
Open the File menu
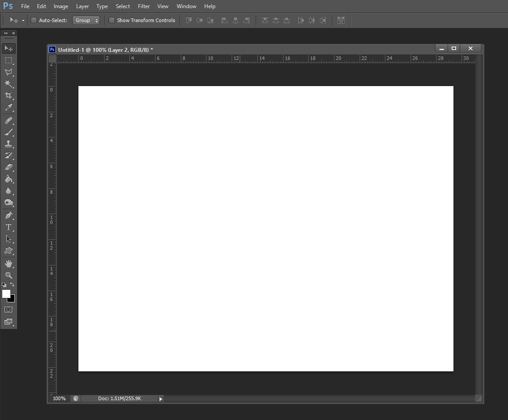point(25,6)
